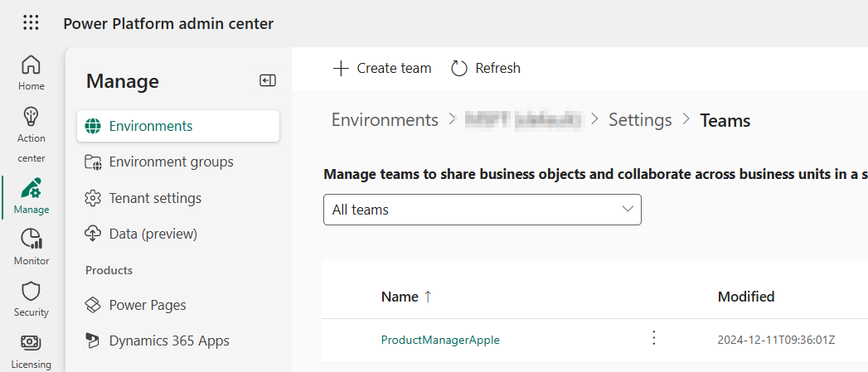
Task: Open the blurred environment name breadcrumb
Action: tap(524, 120)
